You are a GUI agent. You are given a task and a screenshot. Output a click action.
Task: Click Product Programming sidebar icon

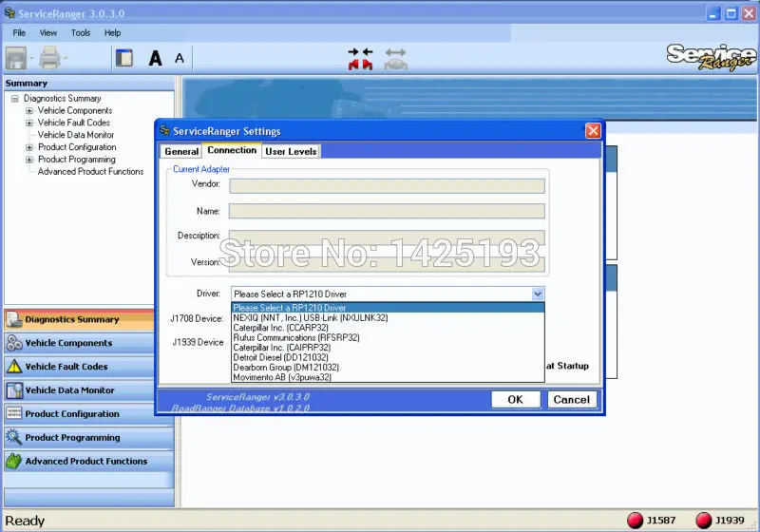[14, 437]
